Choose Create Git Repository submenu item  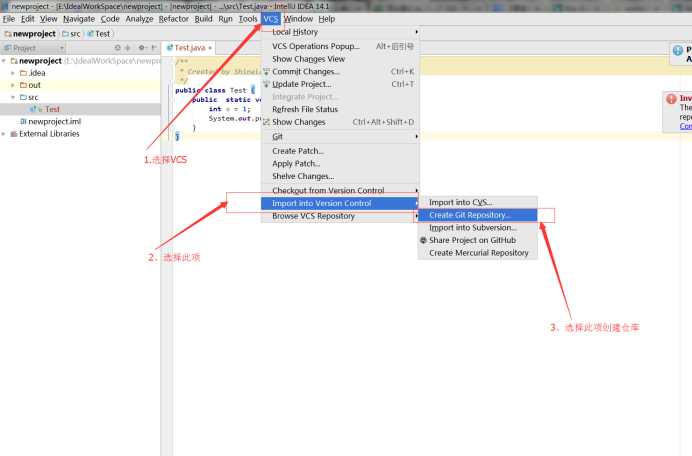pyautogui.click(x=478, y=215)
